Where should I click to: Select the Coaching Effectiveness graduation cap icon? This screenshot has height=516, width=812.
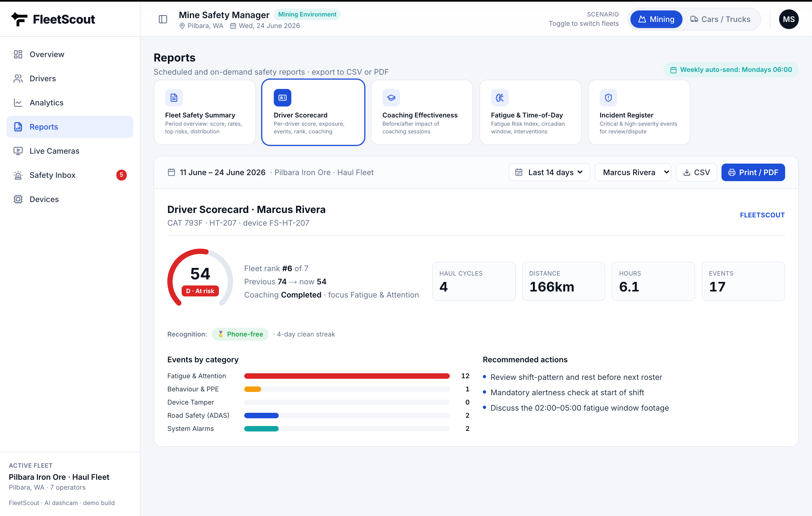391,97
